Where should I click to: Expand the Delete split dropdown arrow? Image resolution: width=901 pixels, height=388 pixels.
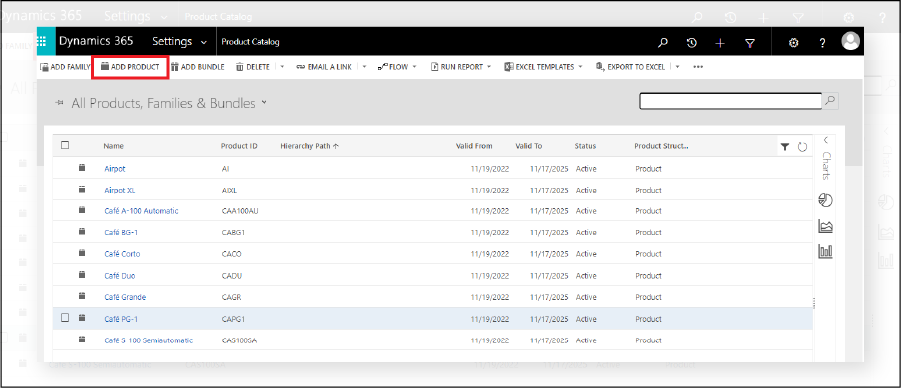(282, 67)
